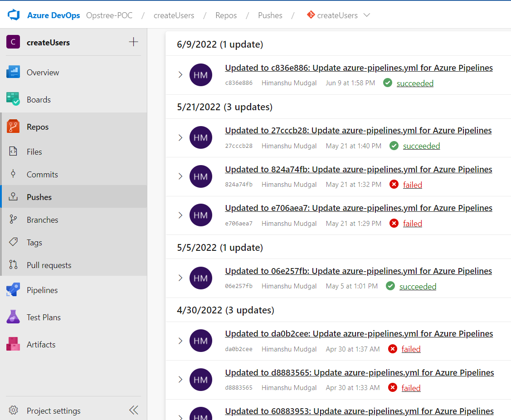511x420 pixels.
Task: Open 'Updated to 06e257fb' push link
Action: pyautogui.click(x=359, y=271)
